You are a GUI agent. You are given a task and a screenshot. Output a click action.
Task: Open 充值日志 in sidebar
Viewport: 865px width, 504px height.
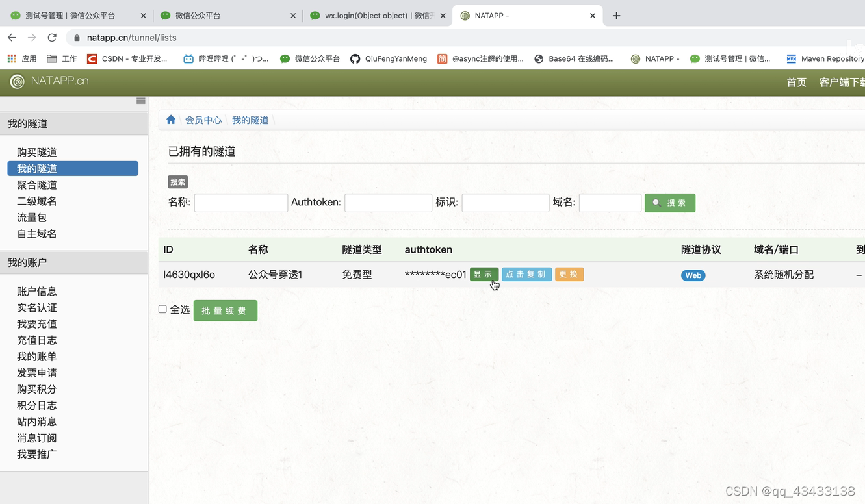[x=37, y=340]
